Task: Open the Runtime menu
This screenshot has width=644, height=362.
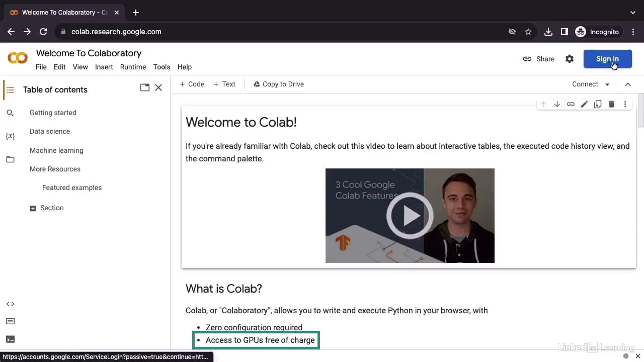Action: 133,67
